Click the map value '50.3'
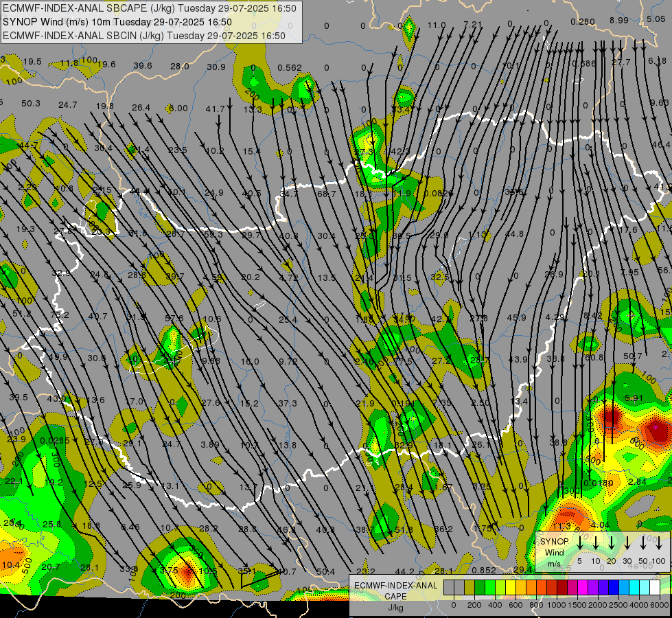 [30, 104]
